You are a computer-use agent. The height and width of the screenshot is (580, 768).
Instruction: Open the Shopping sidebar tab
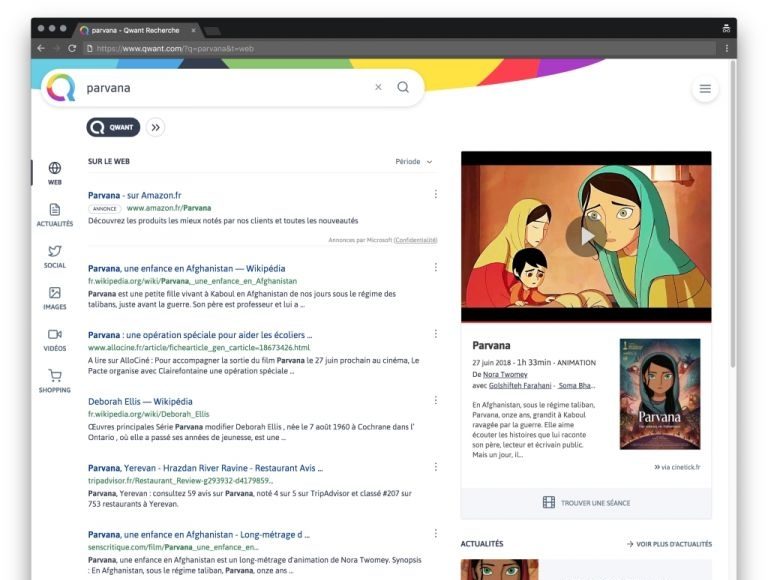(55, 381)
